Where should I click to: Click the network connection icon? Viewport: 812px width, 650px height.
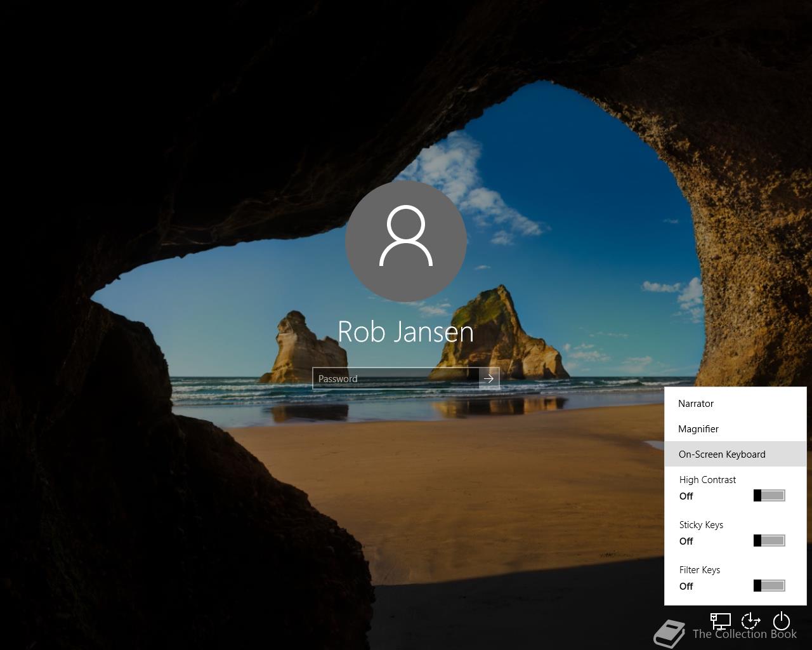(721, 621)
